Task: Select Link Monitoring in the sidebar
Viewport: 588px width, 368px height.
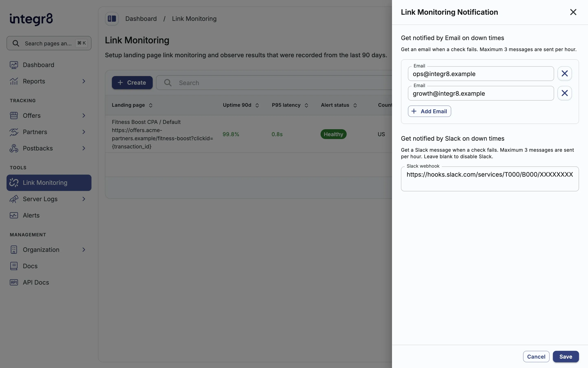Action: pos(49,183)
